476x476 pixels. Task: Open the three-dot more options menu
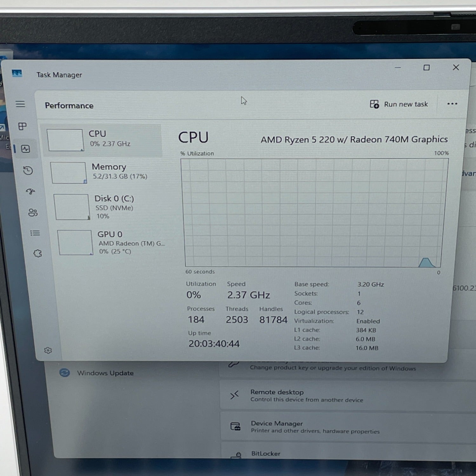pos(452,104)
